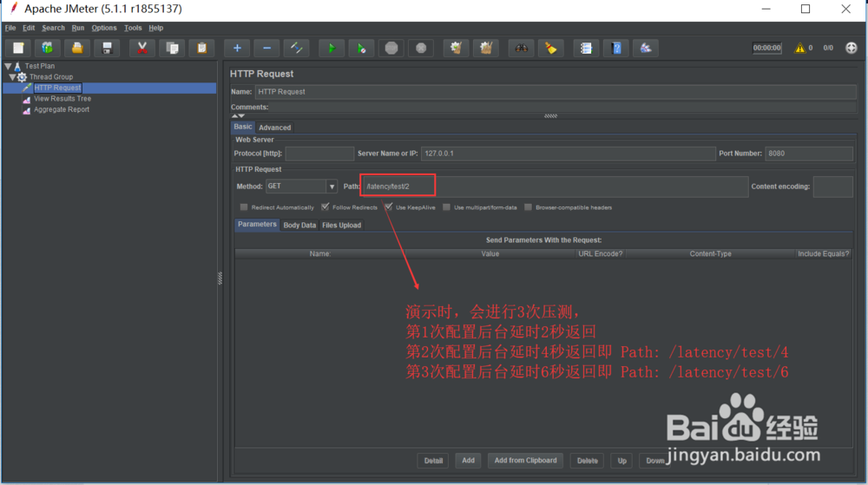Open the Function Helper list icon
The height and width of the screenshot is (485, 868).
click(x=586, y=48)
